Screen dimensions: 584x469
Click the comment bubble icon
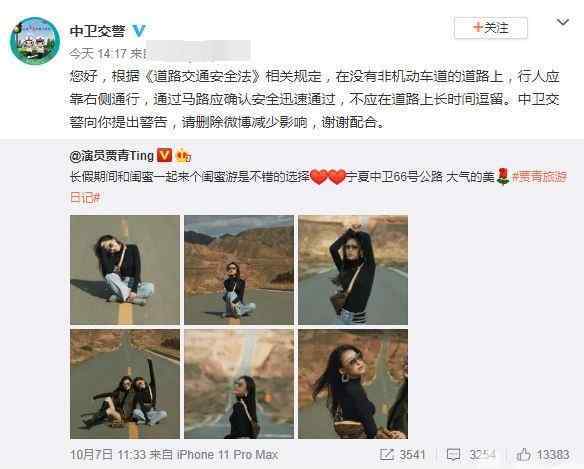453,454
